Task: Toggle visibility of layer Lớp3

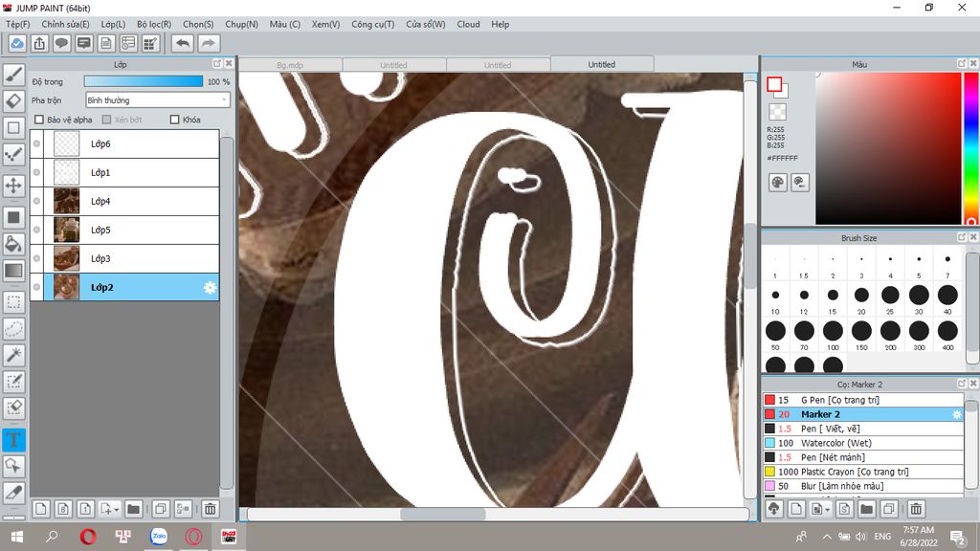Action: [x=37, y=258]
